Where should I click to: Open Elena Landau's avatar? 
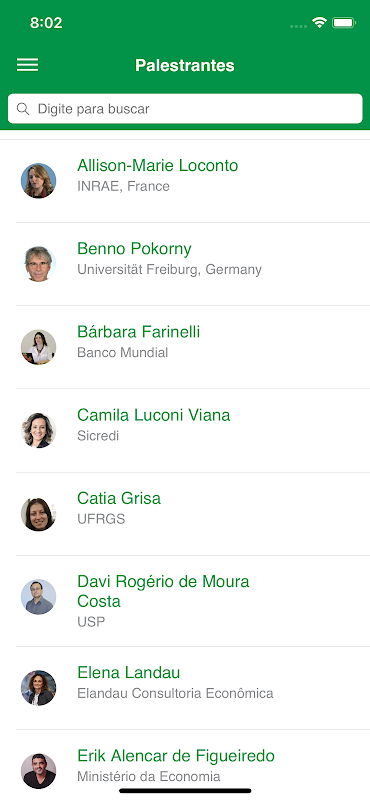pos(38,688)
